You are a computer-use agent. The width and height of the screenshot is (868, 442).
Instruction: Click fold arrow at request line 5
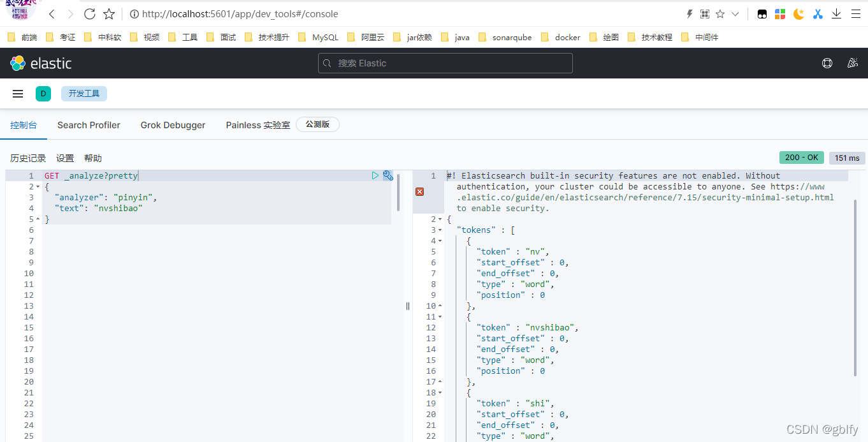[38, 219]
